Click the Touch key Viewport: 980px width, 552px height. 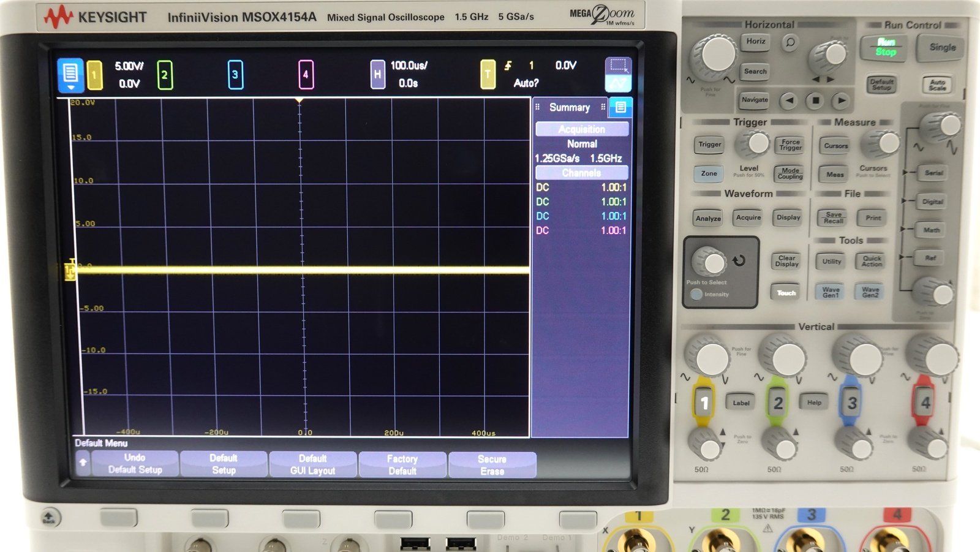(786, 293)
